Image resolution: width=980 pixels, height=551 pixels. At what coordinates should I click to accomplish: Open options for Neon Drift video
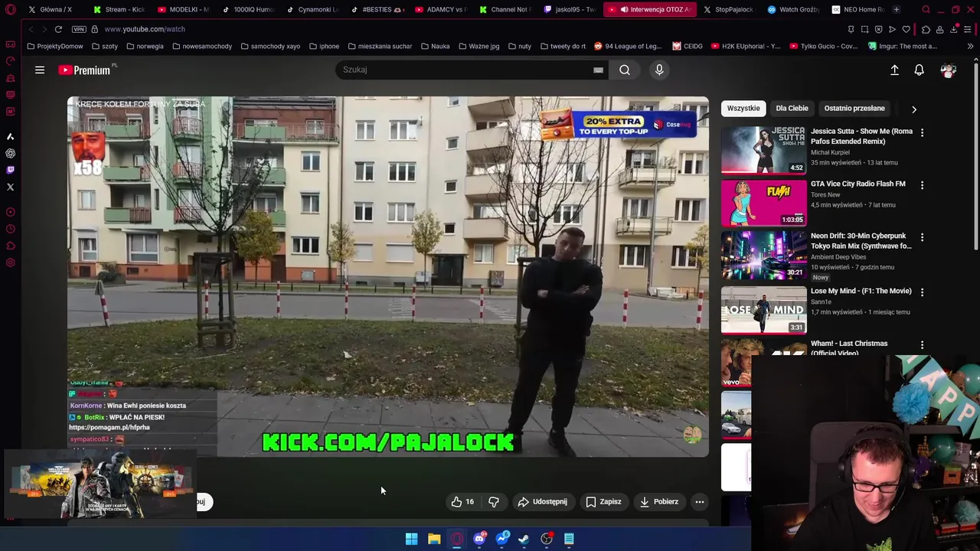(x=922, y=237)
